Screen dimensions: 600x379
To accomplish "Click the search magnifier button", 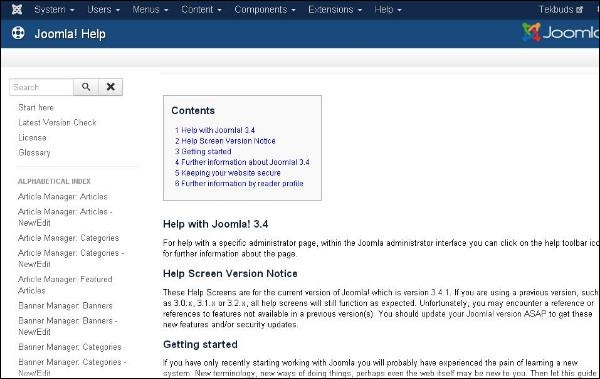I will coord(86,87).
